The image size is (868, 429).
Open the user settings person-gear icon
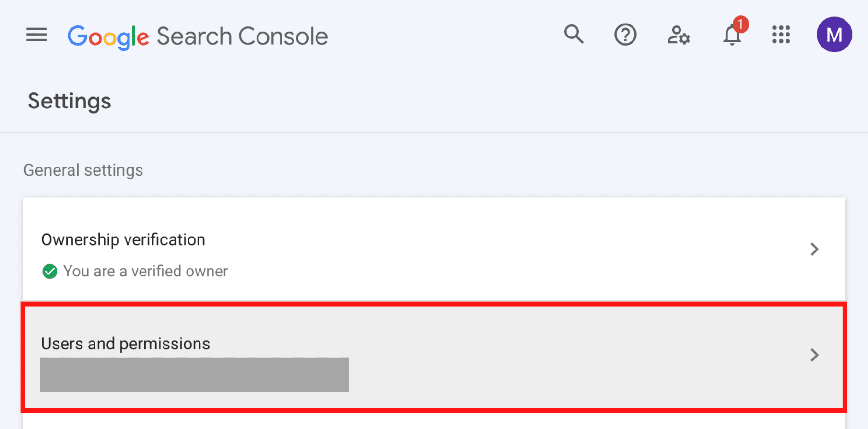(x=679, y=35)
